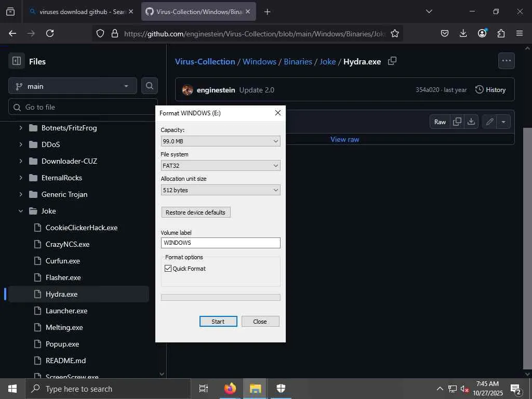Click the Go to file search field
Viewport: 532px width, 399px height.
click(83, 107)
